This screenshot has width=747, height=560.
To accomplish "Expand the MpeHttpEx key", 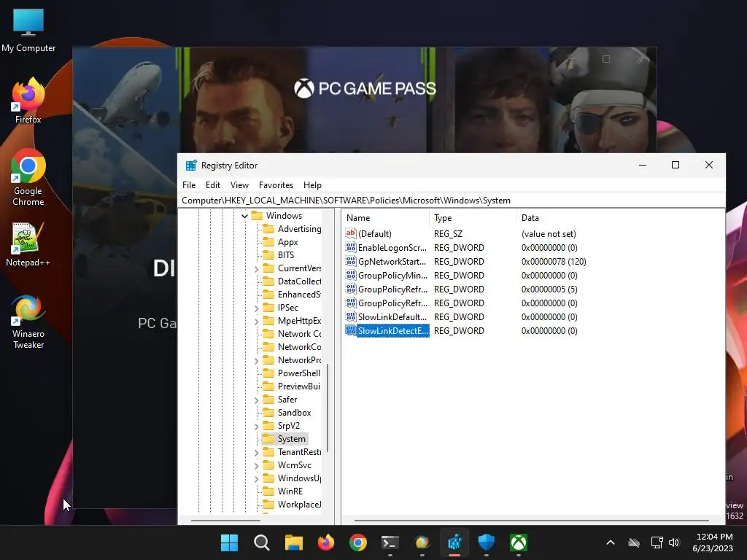I will point(256,322).
